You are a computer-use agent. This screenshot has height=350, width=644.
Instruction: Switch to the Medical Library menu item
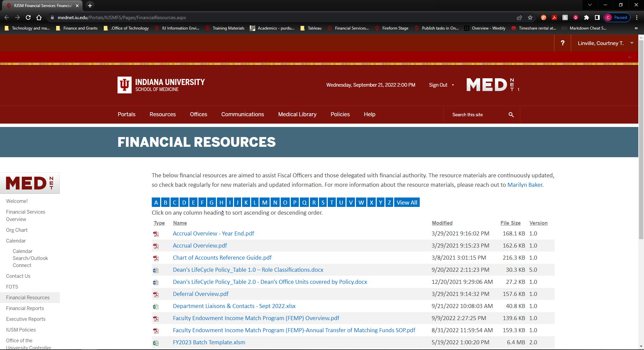(x=297, y=115)
